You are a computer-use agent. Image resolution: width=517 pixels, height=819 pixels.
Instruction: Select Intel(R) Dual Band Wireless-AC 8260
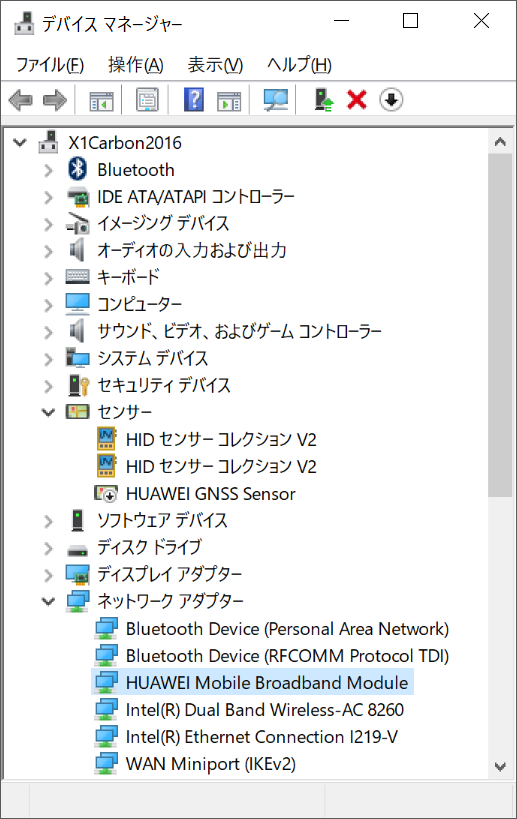265,710
